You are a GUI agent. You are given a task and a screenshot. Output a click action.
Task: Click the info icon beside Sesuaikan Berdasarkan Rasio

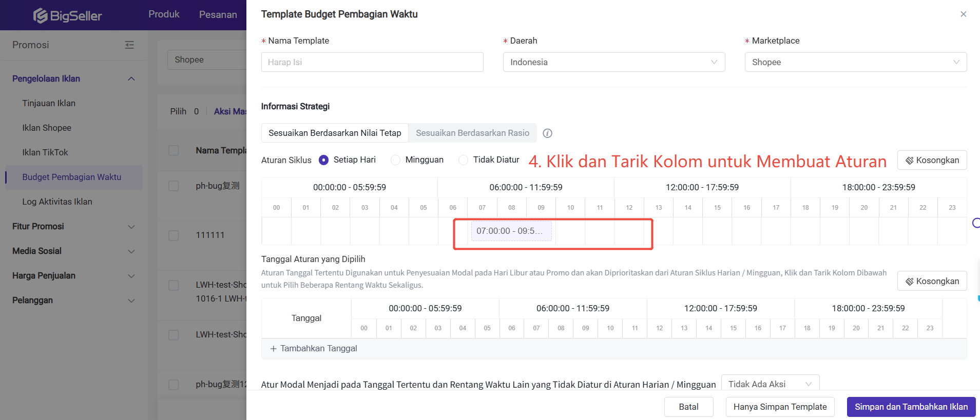coord(547,133)
